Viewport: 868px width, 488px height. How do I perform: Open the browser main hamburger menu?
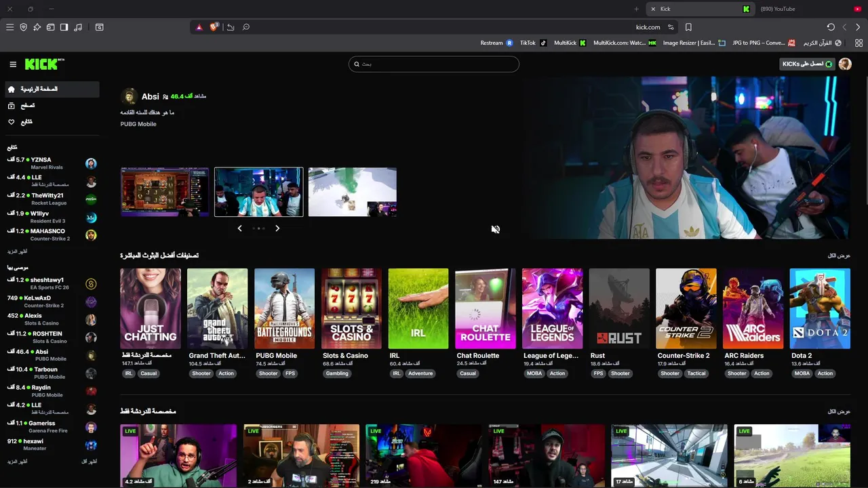pos(9,27)
